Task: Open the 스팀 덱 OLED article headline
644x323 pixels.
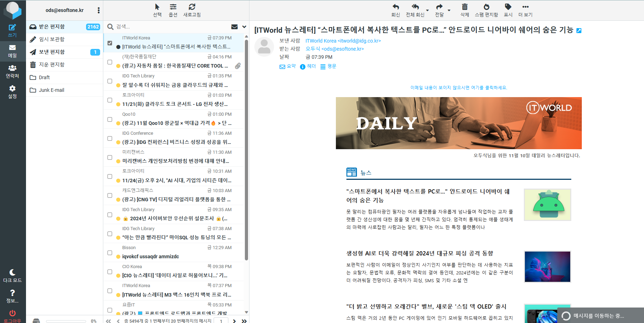Action: [x=426, y=306]
